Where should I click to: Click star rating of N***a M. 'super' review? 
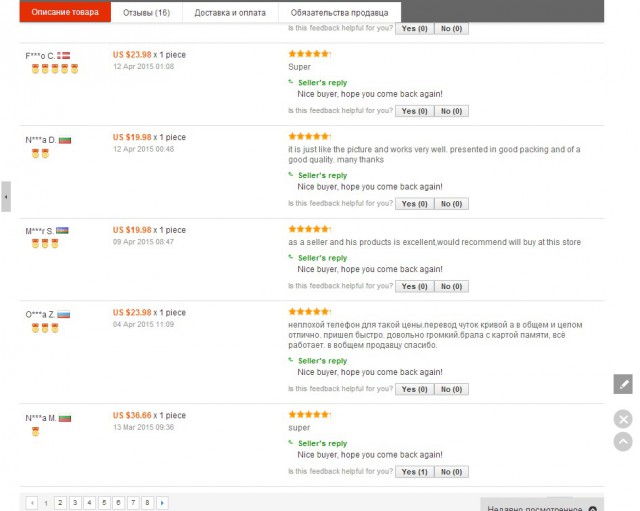click(x=309, y=415)
